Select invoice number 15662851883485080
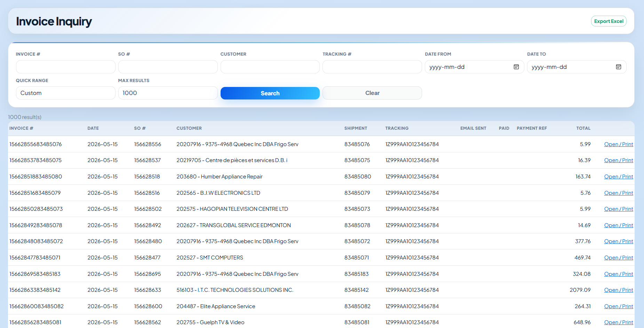 coord(35,177)
